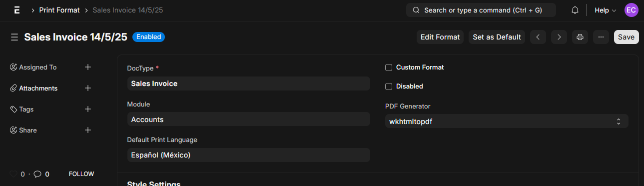Click the heart like icon
Viewport: 644px width, 186px height.
click(13, 174)
